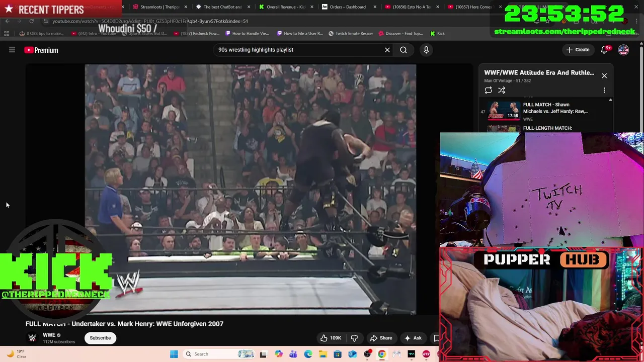The image size is (644, 362).
Task: Click the YouTube search input field
Action: click(299, 50)
